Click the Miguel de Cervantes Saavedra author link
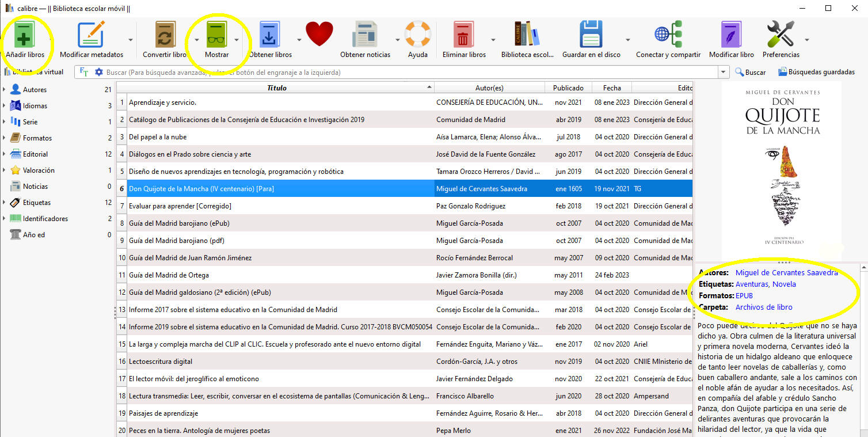This screenshot has height=437, width=868. (786, 272)
